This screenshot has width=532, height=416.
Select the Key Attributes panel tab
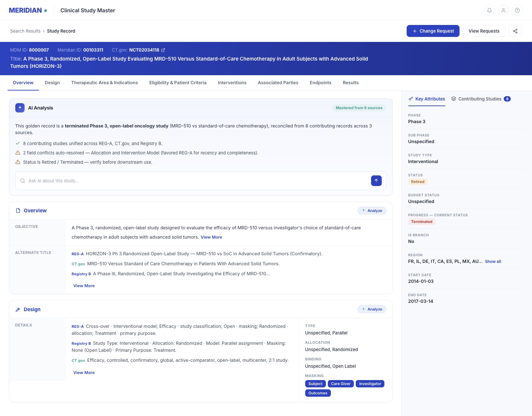[x=427, y=99]
